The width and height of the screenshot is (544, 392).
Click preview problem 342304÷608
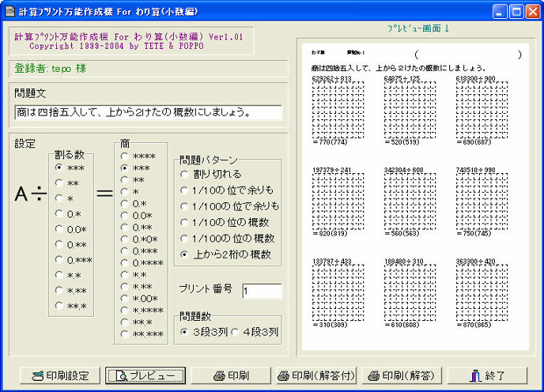pos(404,170)
